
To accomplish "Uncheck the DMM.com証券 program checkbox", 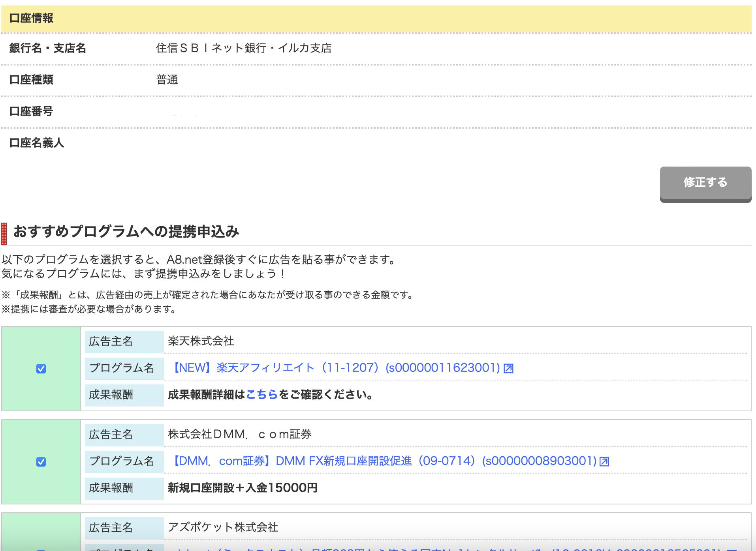I will [41, 462].
